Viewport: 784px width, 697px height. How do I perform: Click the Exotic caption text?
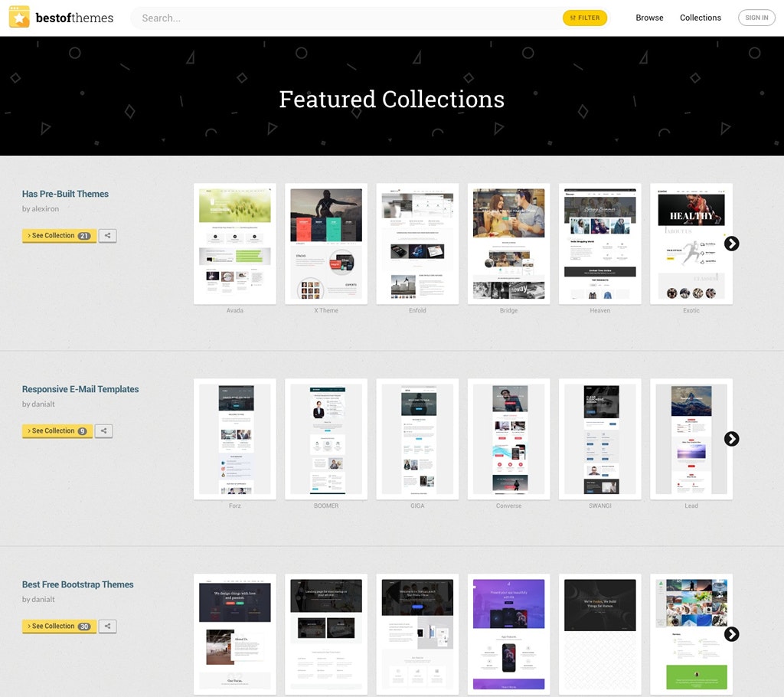coord(691,311)
